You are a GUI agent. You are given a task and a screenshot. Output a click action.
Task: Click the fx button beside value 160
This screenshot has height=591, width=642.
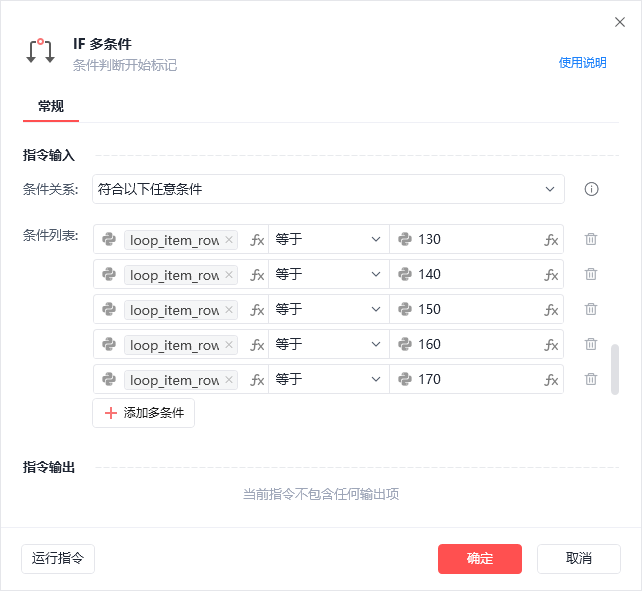click(x=551, y=344)
